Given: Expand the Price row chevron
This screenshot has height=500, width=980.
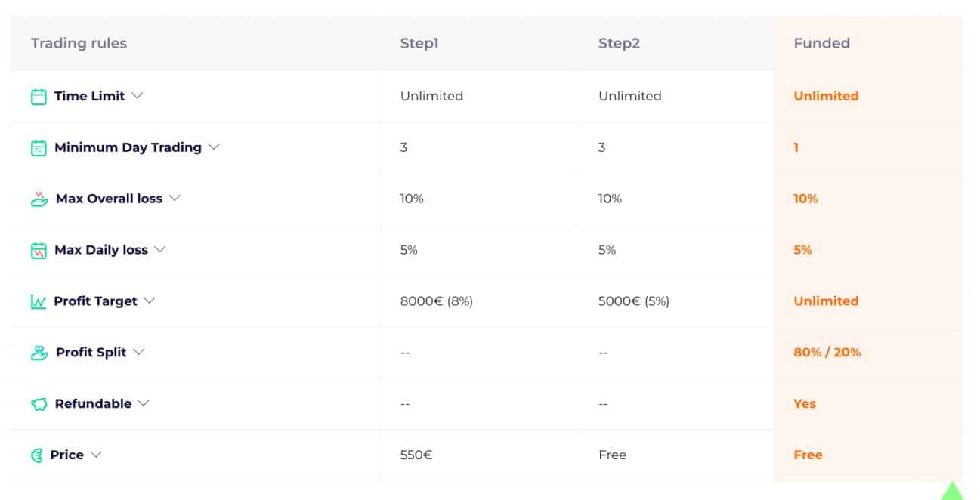Looking at the screenshot, I should 96,455.
